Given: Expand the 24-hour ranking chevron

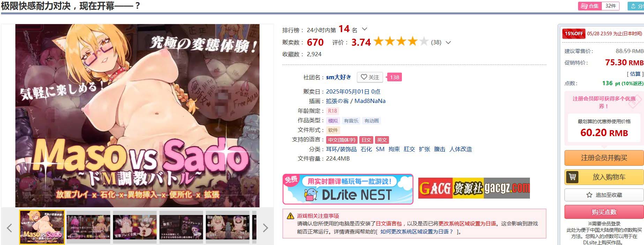Looking at the screenshot, I should click(x=365, y=29).
